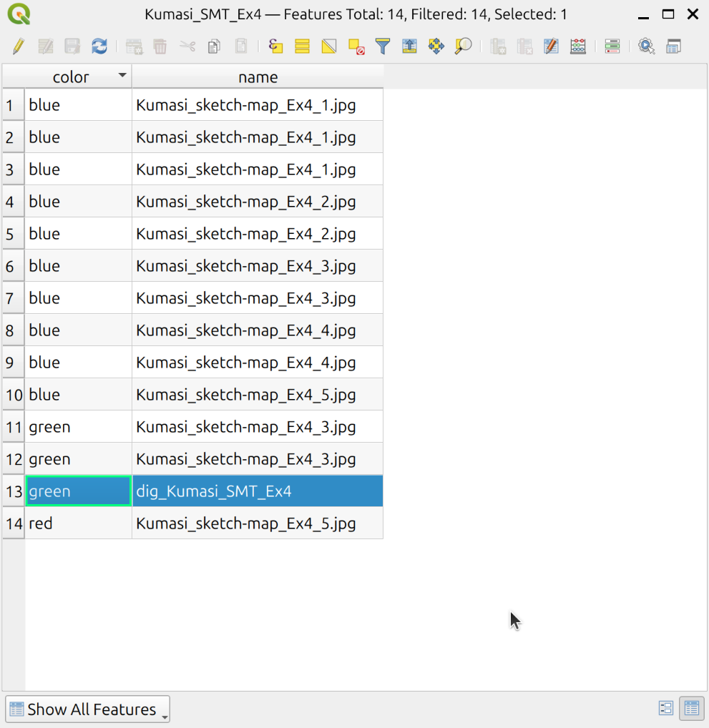Dock the attribute table window
The height and width of the screenshot is (728, 709).
pos(673,46)
